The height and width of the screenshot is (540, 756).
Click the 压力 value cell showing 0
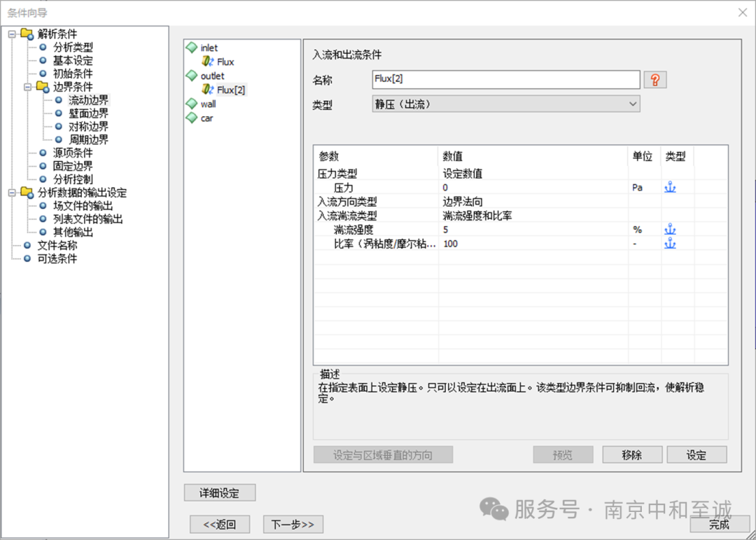click(533, 188)
